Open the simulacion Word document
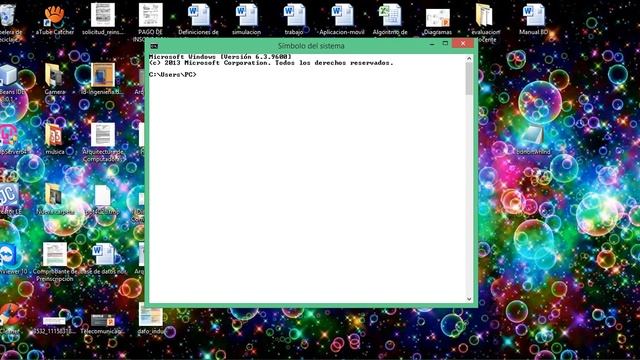Screen dimensions: 640x360 246,15
